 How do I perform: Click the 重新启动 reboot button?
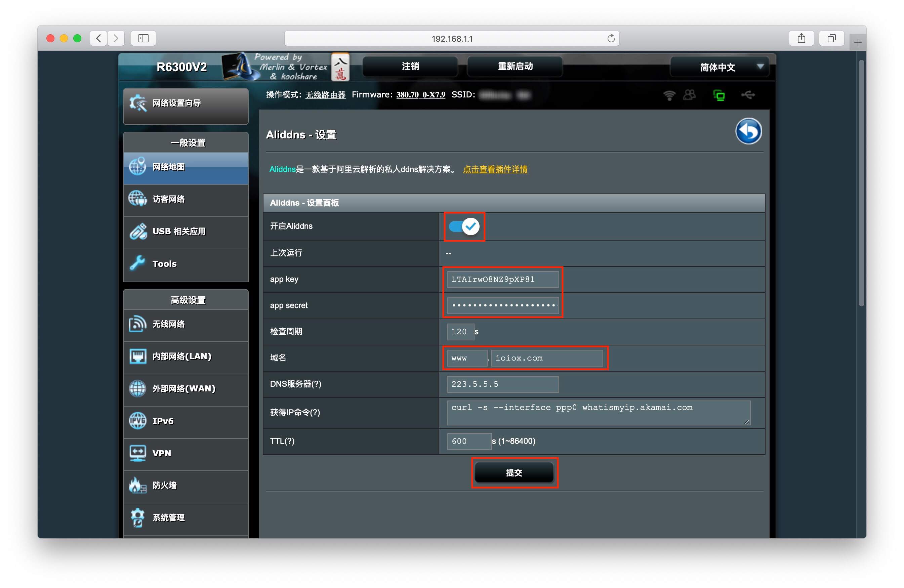click(515, 67)
